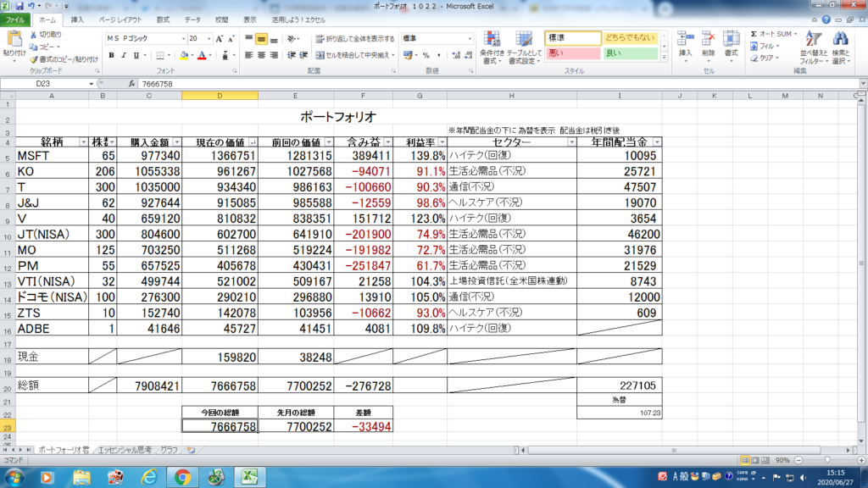
Task: Open the font size 20 dropdown
Action: coord(209,39)
